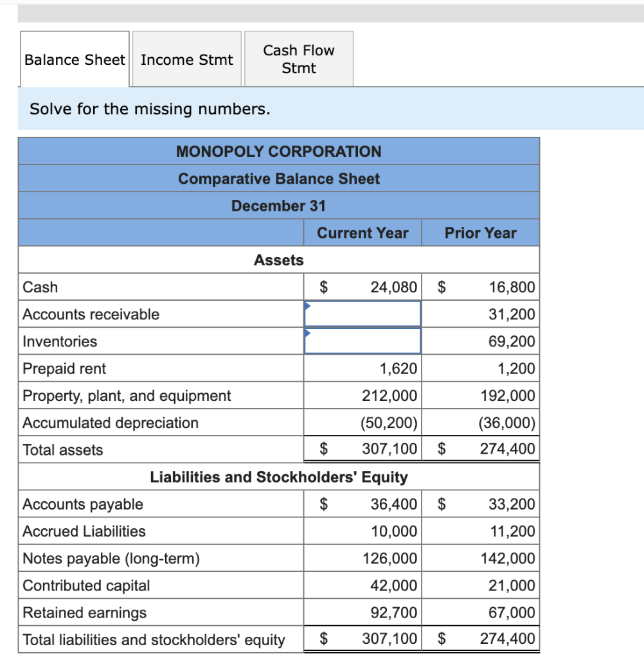
Task: Switch to the Income Stmt tab
Action: tap(186, 59)
